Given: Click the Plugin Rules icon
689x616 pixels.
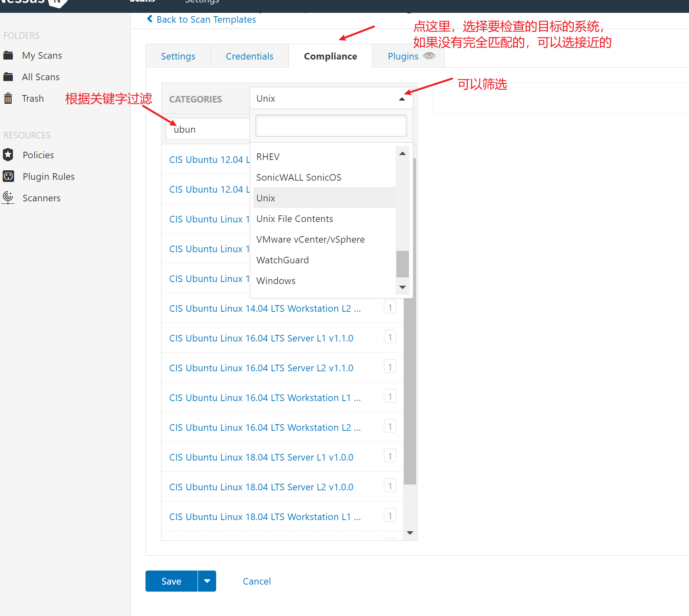Looking at the screenshot, I should click(8, 176).
